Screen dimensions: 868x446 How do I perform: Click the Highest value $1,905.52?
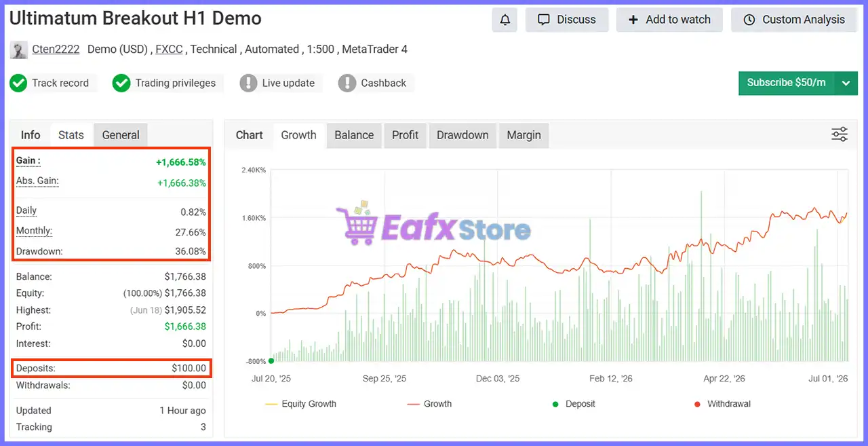tap(185, 310)
